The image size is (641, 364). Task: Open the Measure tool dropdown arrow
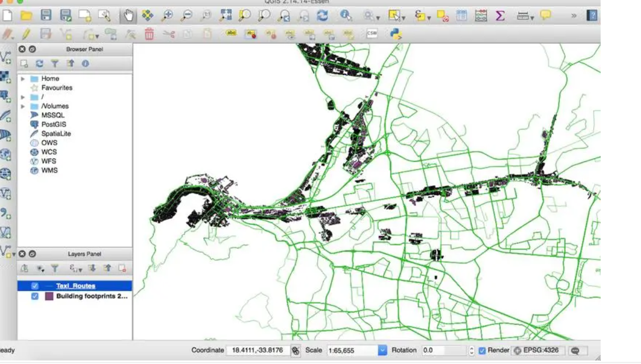tap(532, 18)
